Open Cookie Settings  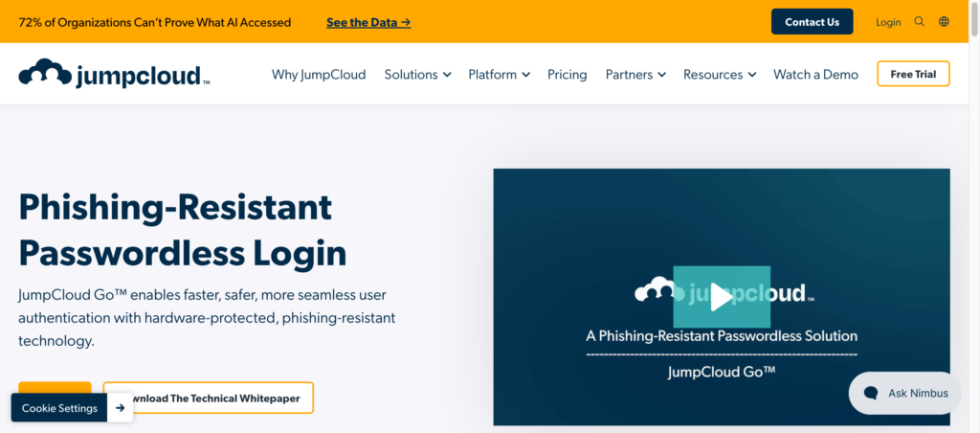coord(59,408)
